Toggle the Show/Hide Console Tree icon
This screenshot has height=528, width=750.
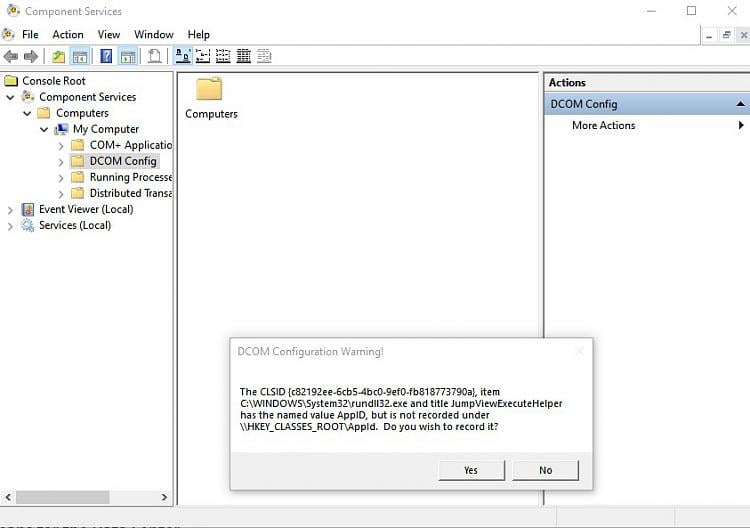tap(79, 56)
